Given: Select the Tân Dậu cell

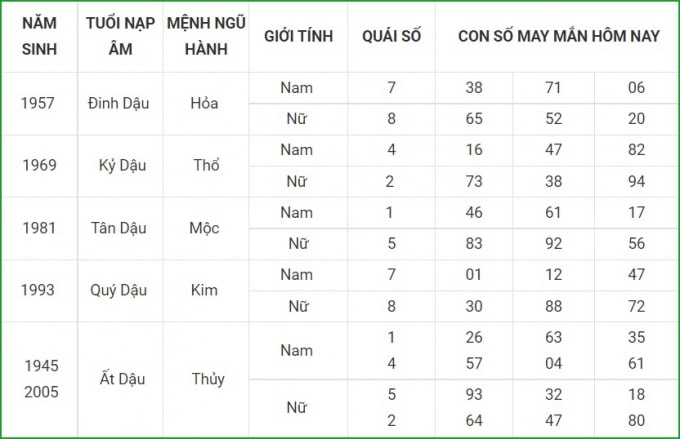Looking at the screenshot, I should coord(118,228).
